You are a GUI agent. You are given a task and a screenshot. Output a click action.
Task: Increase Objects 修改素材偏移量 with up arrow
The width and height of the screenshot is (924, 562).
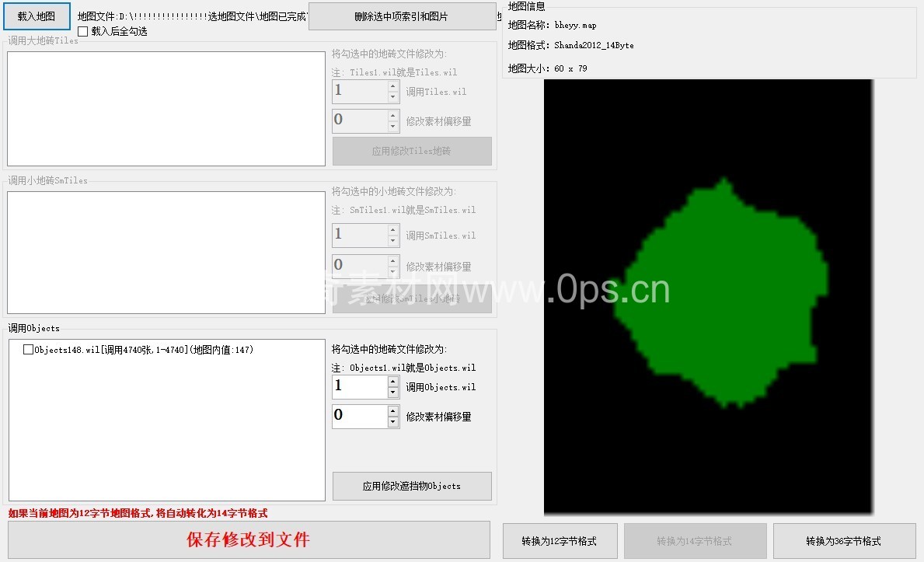[393, 411]
